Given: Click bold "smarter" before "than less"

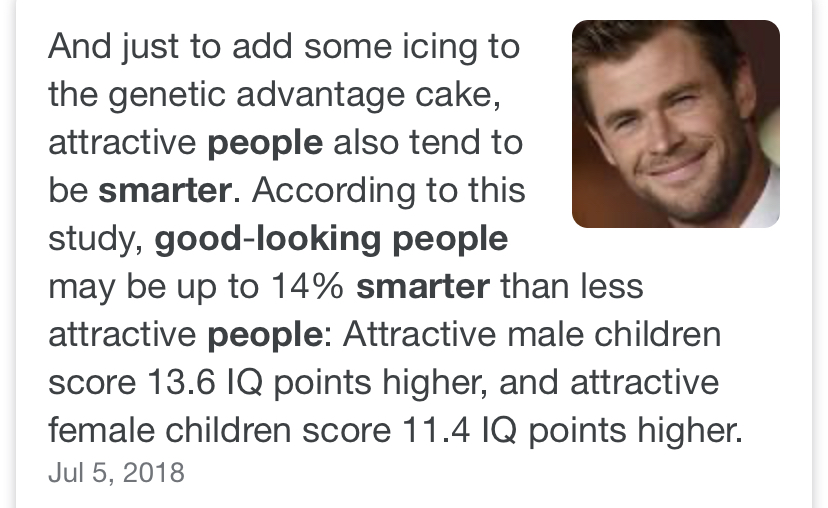Looking at the screenshot, I should [x=423, y=286].
